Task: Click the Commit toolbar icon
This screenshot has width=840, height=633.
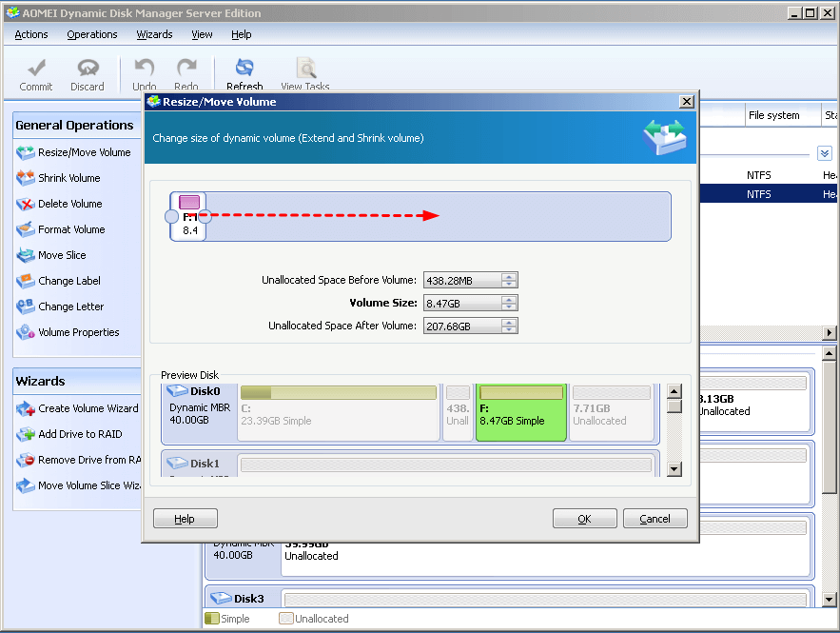Action: (36, 69)
